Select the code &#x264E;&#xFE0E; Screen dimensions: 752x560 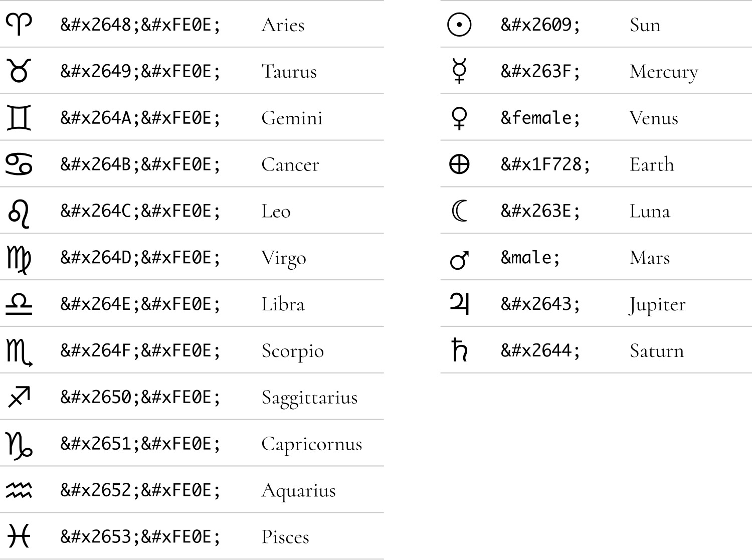pyautogui.click(x=140, y=304)
